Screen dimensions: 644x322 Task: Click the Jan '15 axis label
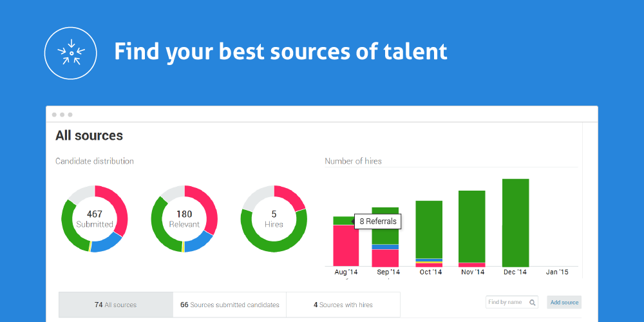pyautogui.click(x=556, y=272)
